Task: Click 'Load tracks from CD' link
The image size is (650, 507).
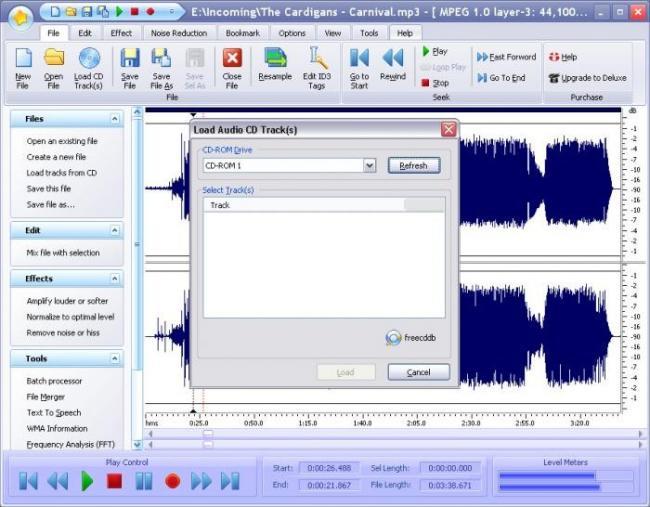Action: point(62,173)
